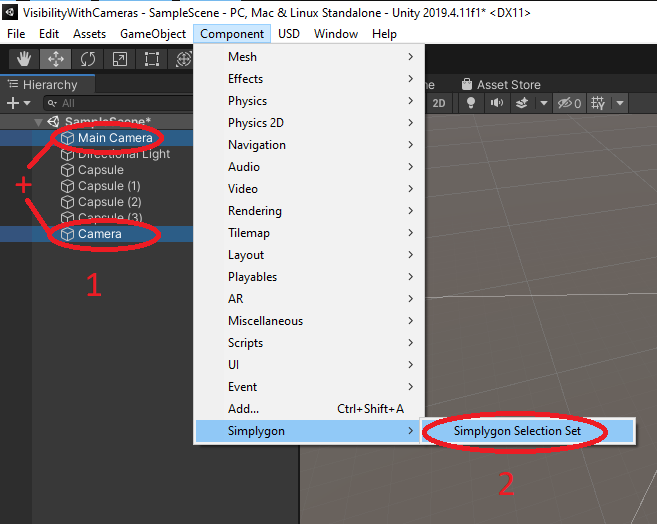Select the Move tool

[x=56, y=59]
